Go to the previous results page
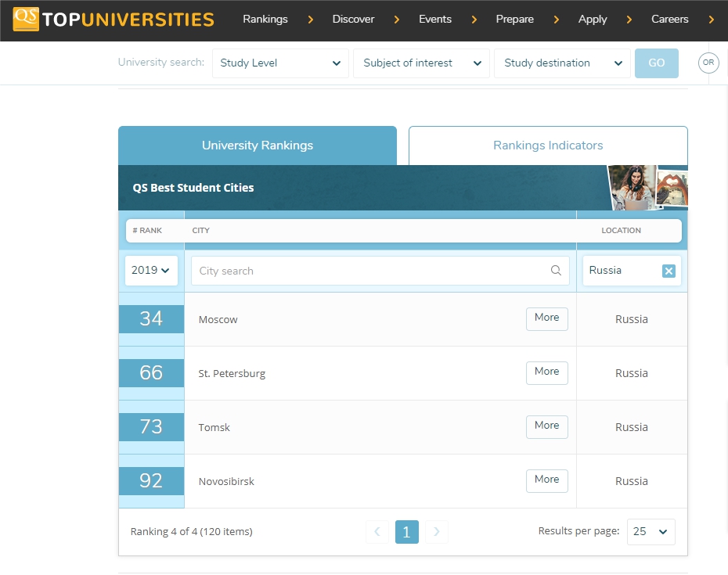 click(377, 531)
